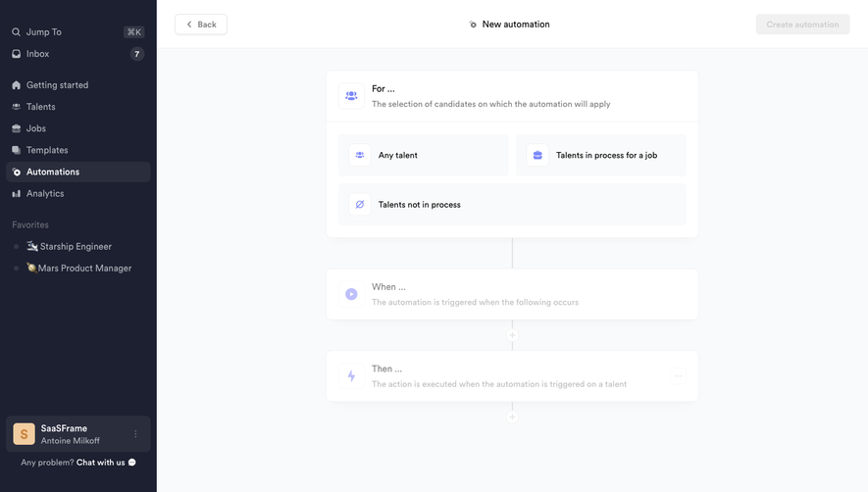Click the Inbox unread count badge 7
Screen dimensions: 868x492
coord(136,54)
